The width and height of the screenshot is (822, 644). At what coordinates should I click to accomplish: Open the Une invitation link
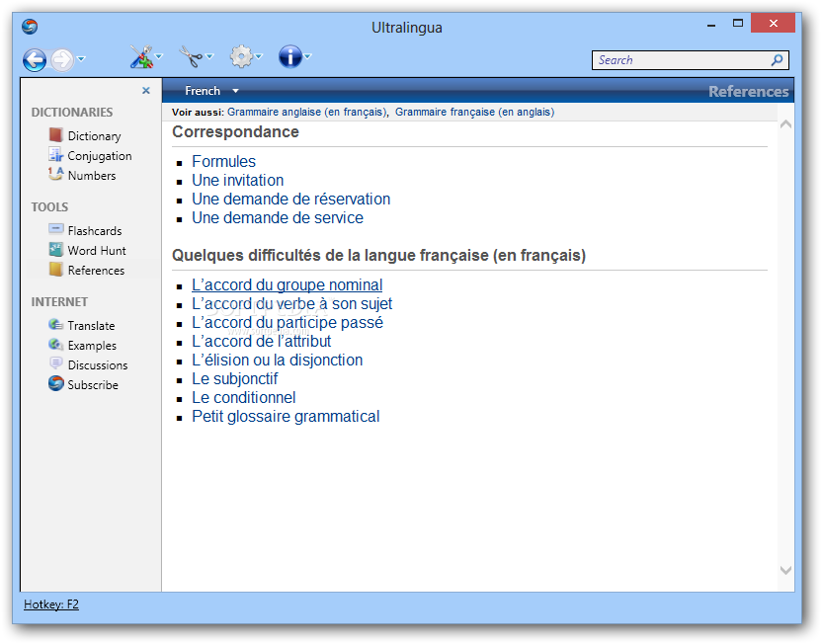tap(238, 180)
